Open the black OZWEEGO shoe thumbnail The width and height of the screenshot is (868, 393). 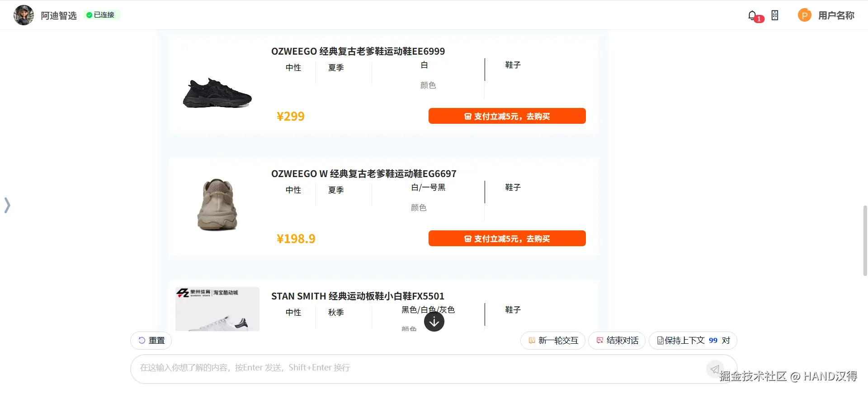pyautogui.click(x=217, y=93)
